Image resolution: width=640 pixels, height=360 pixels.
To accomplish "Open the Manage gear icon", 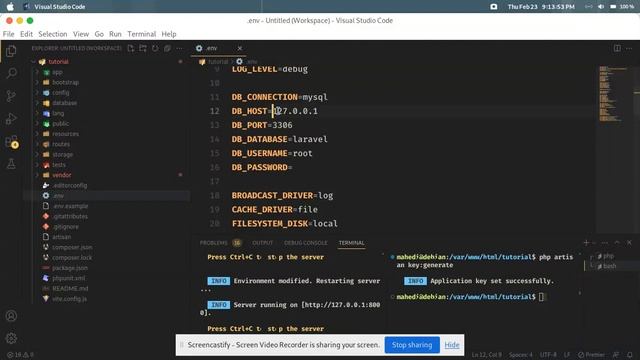I will click(11, 338).
